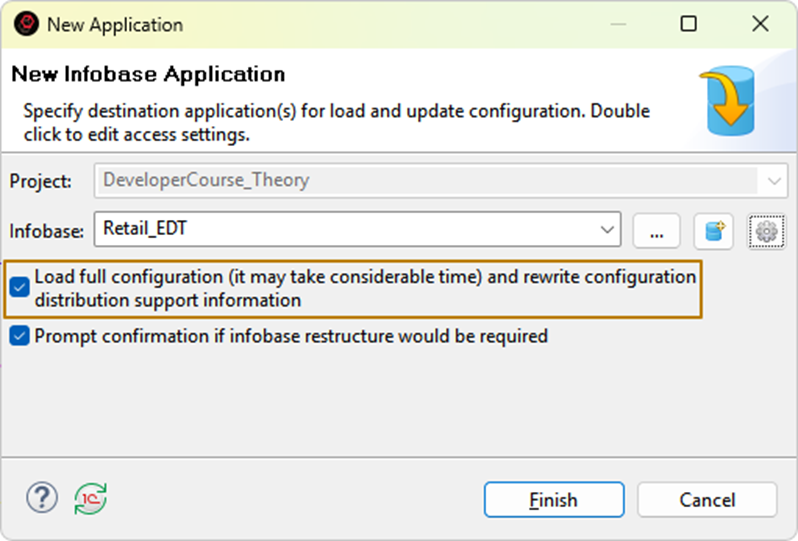Open help via the question mark icon
The width and height of the screenshot is (798, 541).
[x=42, y=497]
